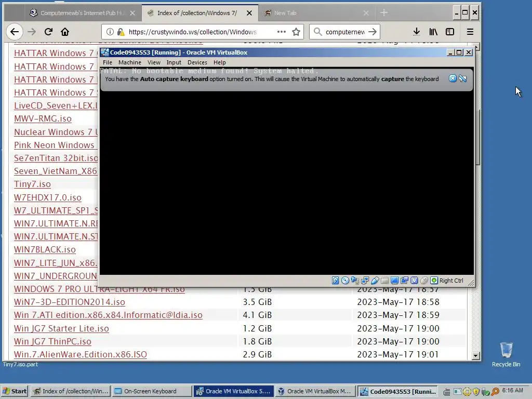Click the recording/video capture icon in VirtualBox status bar
Viewport: 532px width, 399px height.
click(404, 280)
